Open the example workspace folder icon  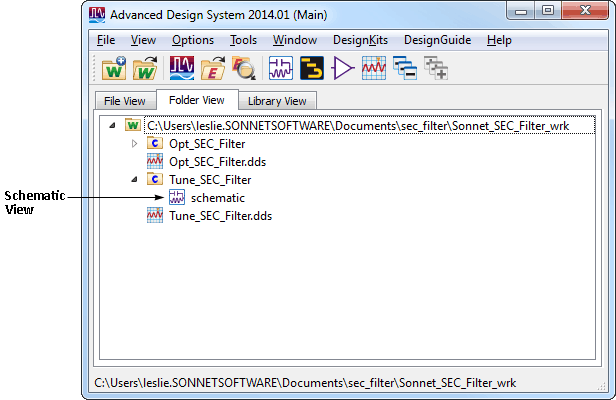click(x=213, y=68)
